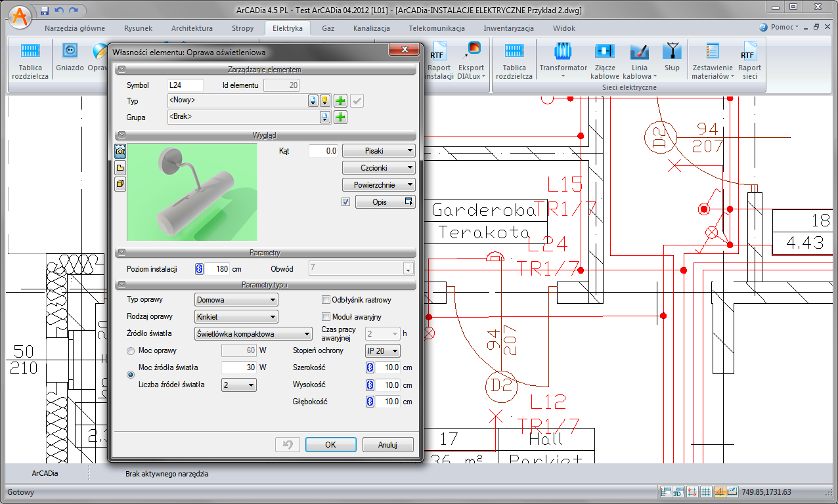Screen dimensions: 838x504
Task: Open the Źródło światła combo box
Action: tap(254, 334)
